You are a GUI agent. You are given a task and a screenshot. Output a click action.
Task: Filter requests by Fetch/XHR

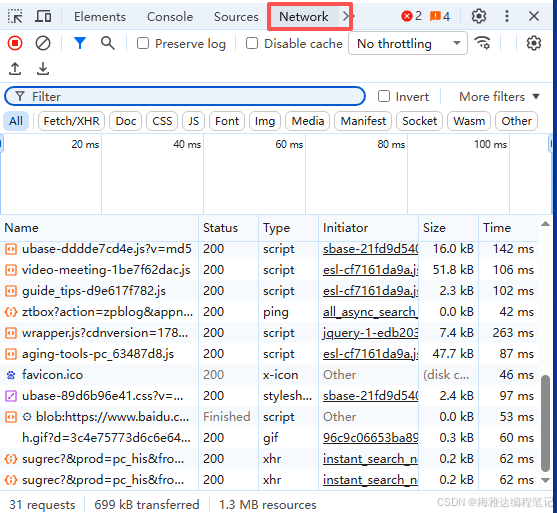pos(71,121)
